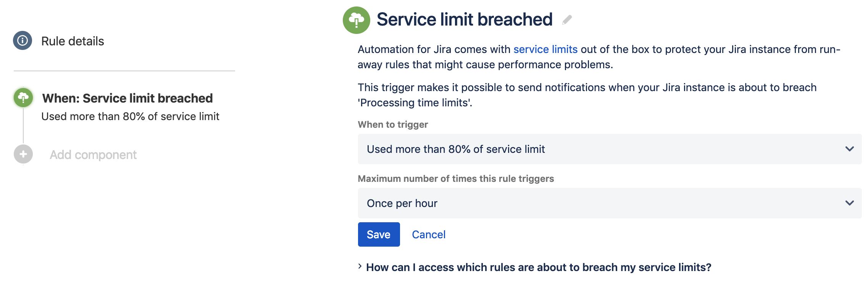
Task: Click the 'How can I access which rules' question text
Action: pos(539,268)
